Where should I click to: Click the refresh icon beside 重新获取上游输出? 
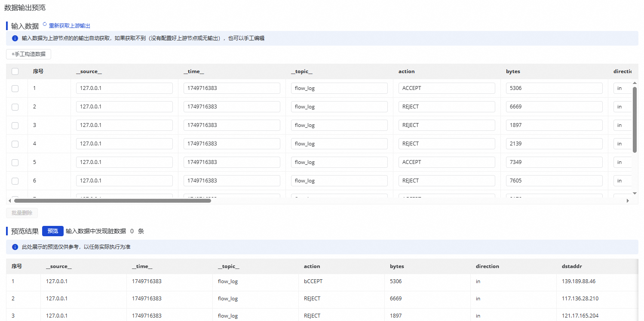click(x=45, y=25)
